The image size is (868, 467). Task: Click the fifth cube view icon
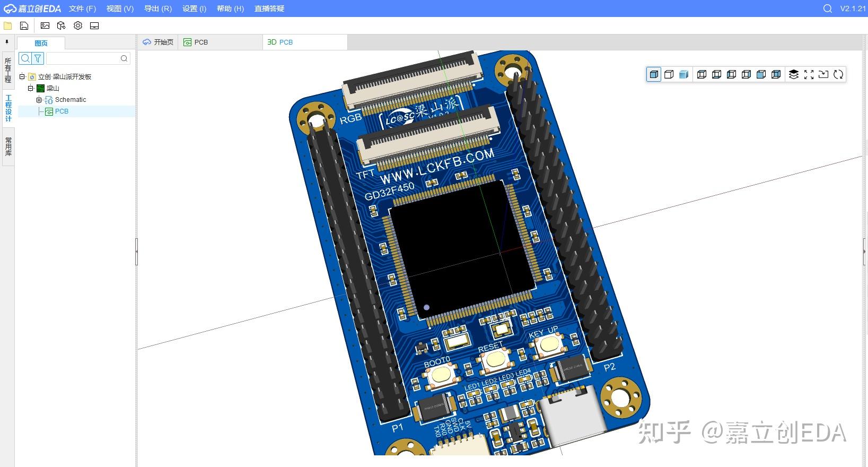pyautogui.click(x=761, y=74)
